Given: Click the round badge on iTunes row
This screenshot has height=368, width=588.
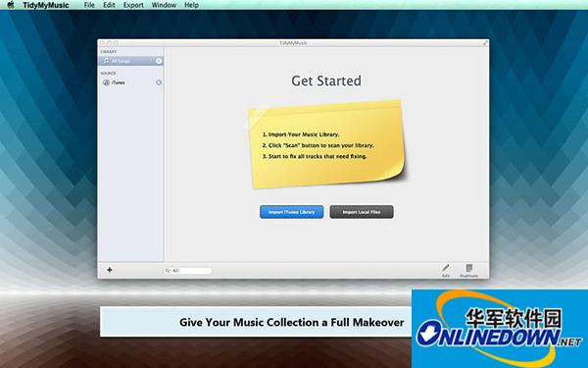Looking at the screenshot, I should [x=159, y=82].
